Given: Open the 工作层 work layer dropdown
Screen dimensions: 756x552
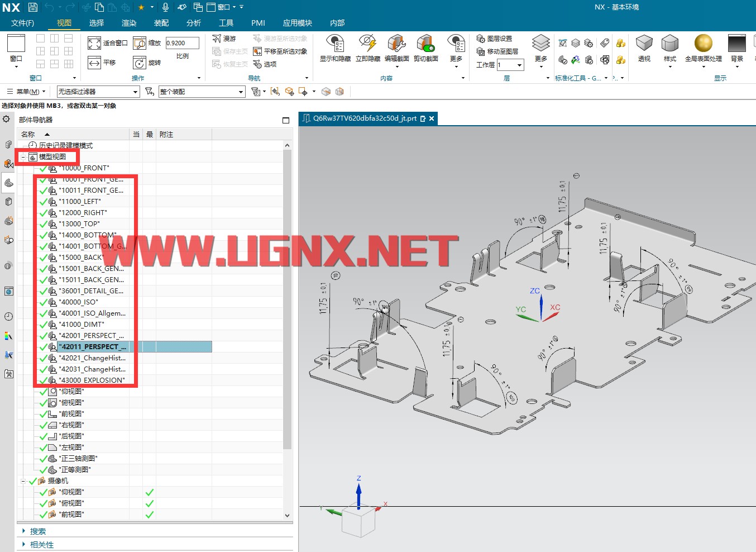Looking at the screenshot, I should click(x=520, y=65).
